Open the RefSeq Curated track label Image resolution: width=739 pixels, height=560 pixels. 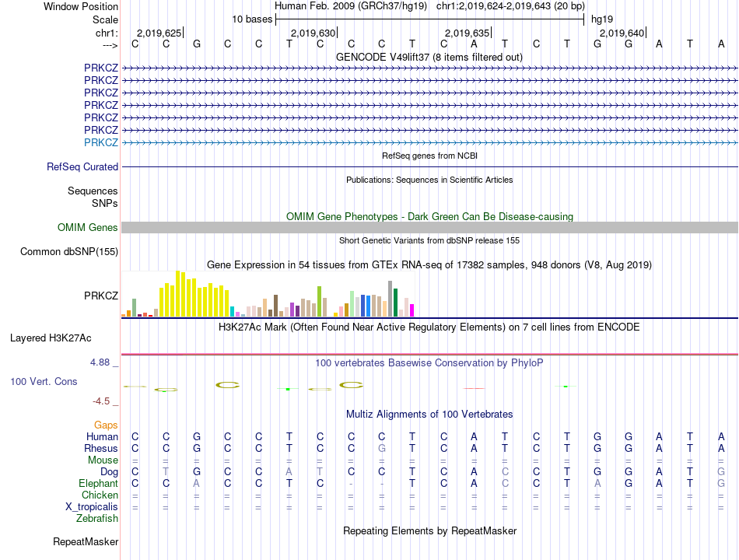tap(82, 167)
